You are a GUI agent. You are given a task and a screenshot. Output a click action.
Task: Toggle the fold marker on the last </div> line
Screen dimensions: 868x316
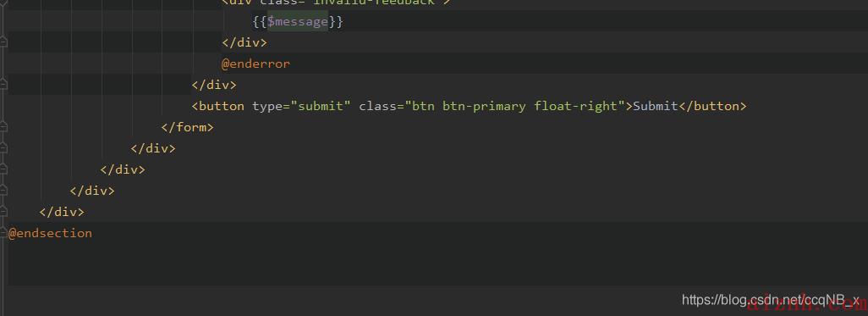(3, 211)
